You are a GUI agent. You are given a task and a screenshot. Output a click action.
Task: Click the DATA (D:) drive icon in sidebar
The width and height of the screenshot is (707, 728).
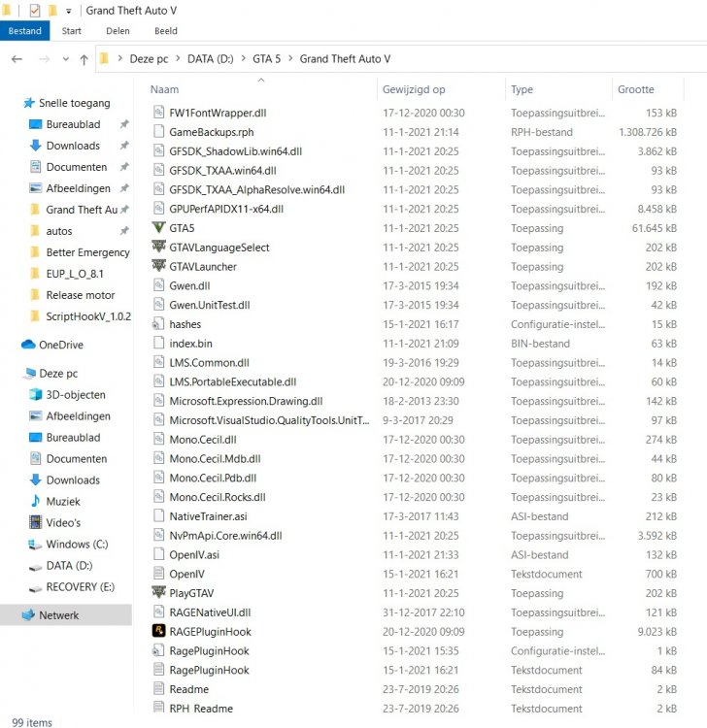[35, 566]
